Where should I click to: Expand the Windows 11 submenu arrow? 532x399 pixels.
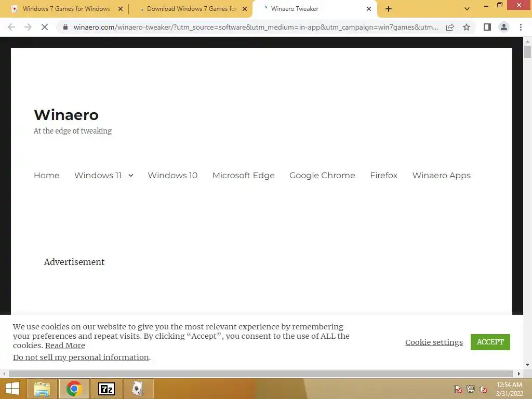130,176
